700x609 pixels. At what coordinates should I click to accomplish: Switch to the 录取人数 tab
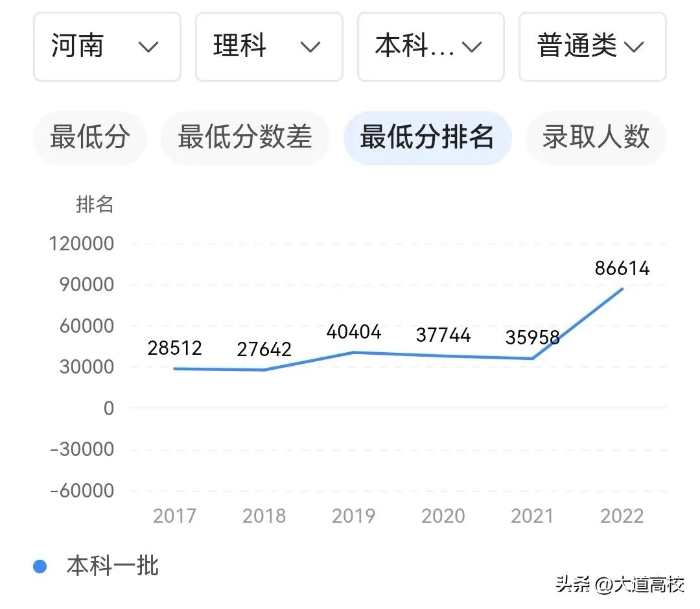pyautogui.click(x=596, y=137)
